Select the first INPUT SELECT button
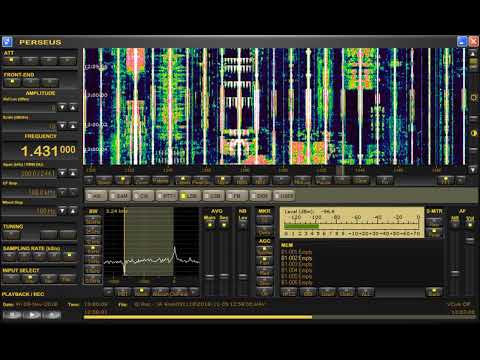This screenshot has height=360, width=480. point(11,278)
